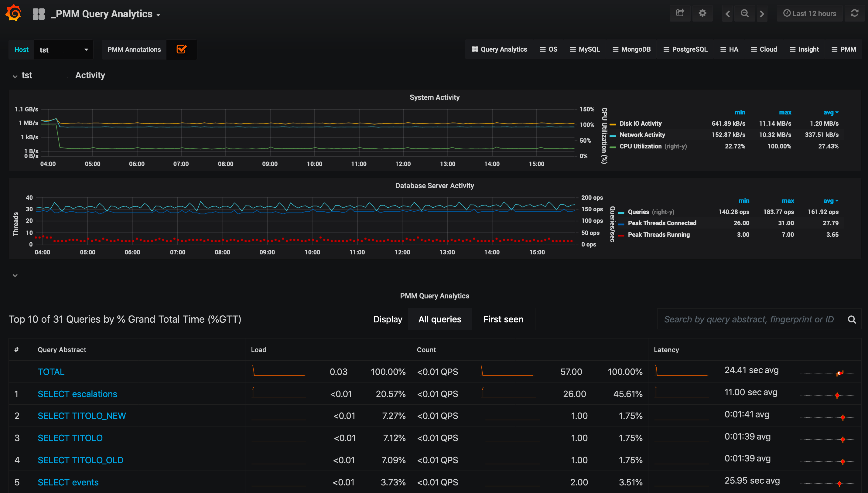Toggle Disk IO Activity legend series

click(x=641, y=124)
